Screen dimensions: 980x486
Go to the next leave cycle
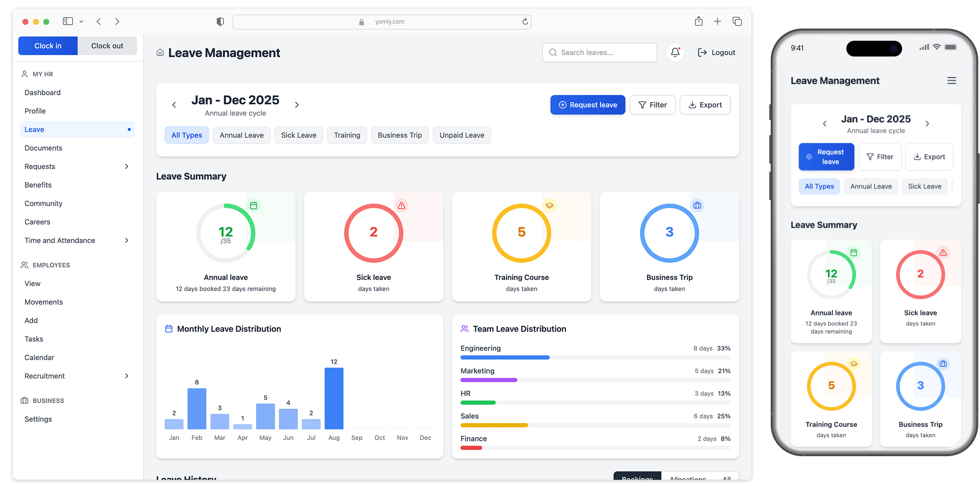click(297, 105)
